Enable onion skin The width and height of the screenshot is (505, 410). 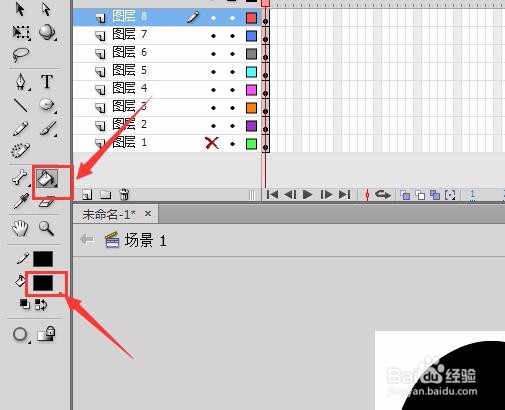pyautogui.click(x=405, y=195)
